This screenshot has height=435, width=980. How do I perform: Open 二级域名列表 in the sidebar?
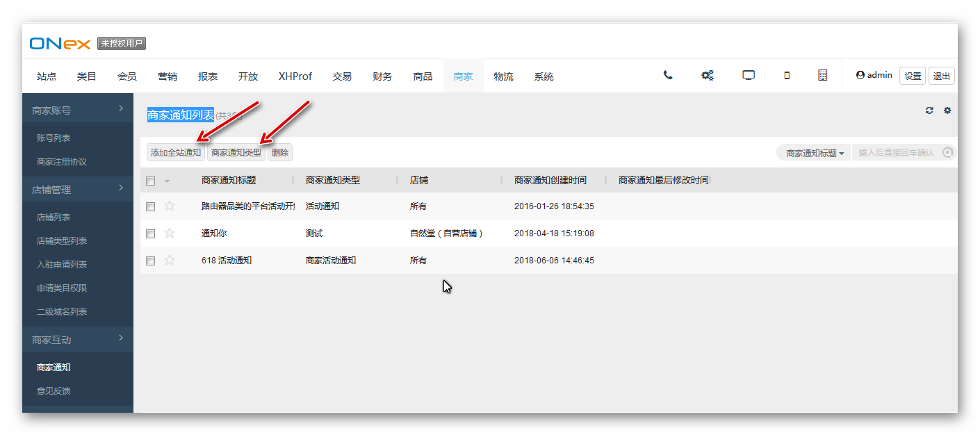click(62, 312)
